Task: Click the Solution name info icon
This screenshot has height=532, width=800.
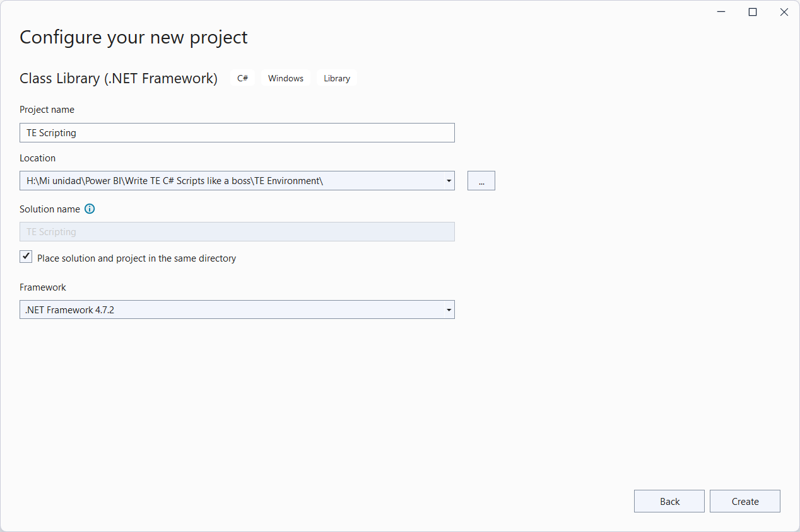Action: coord(90,209)
